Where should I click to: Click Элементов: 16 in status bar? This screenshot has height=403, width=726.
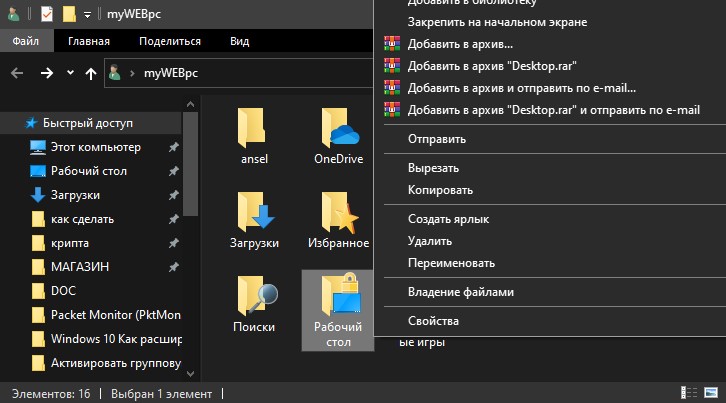[x=51, y=394]
